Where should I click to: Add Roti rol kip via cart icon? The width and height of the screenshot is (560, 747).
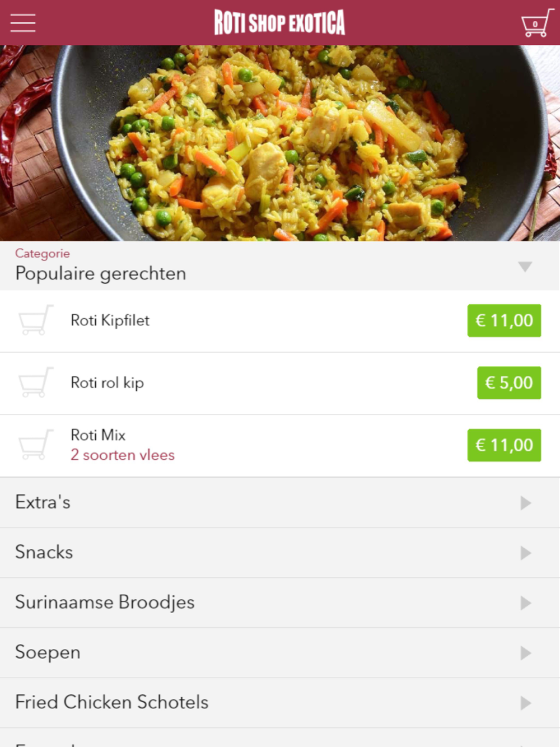[36, 382]
